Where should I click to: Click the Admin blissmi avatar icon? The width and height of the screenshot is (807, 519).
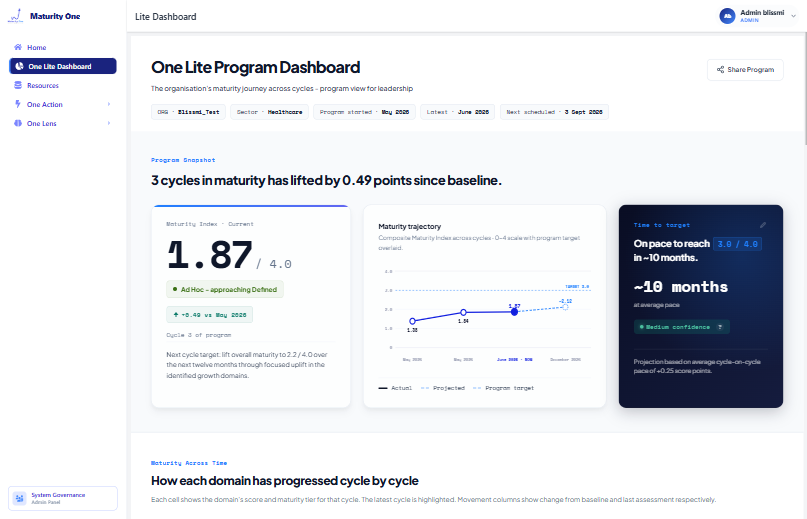(727, 16)
